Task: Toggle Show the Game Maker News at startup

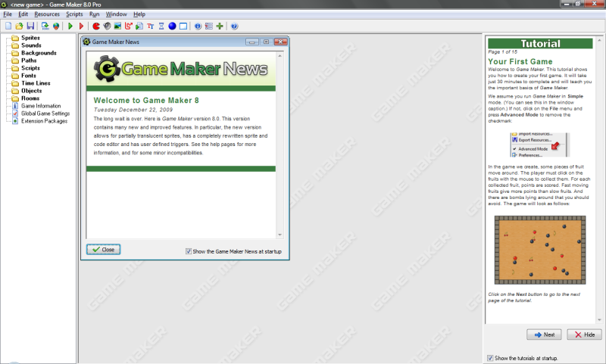Action: tap(189, 251)
